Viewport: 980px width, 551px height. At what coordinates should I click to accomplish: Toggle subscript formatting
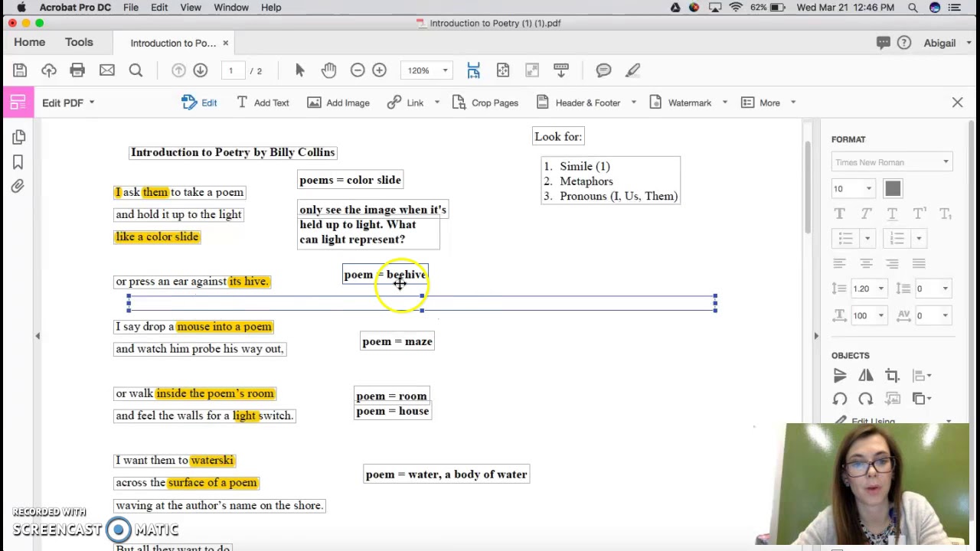(946, 214)
